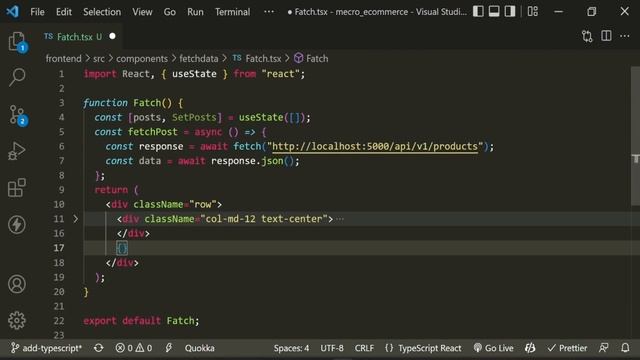Split the editor to the right
Image resolution: width=640 pixels, height=360 pixels.
(606, 36)
